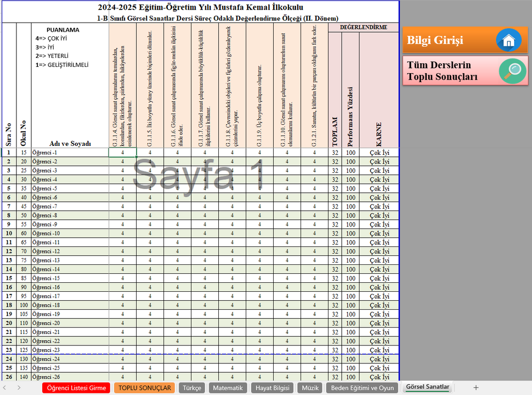Open Tüm Derslerin Toplu Sonuçları button

click(x=465, y=71)
